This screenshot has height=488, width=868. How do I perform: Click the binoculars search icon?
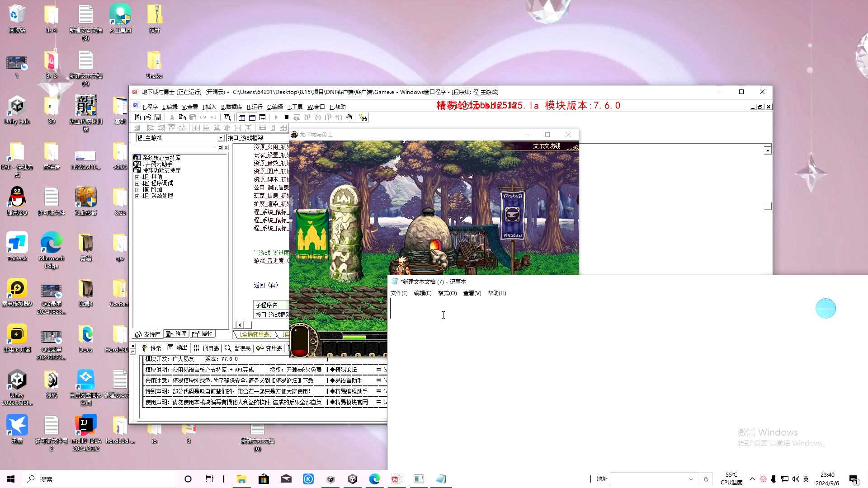363,117
